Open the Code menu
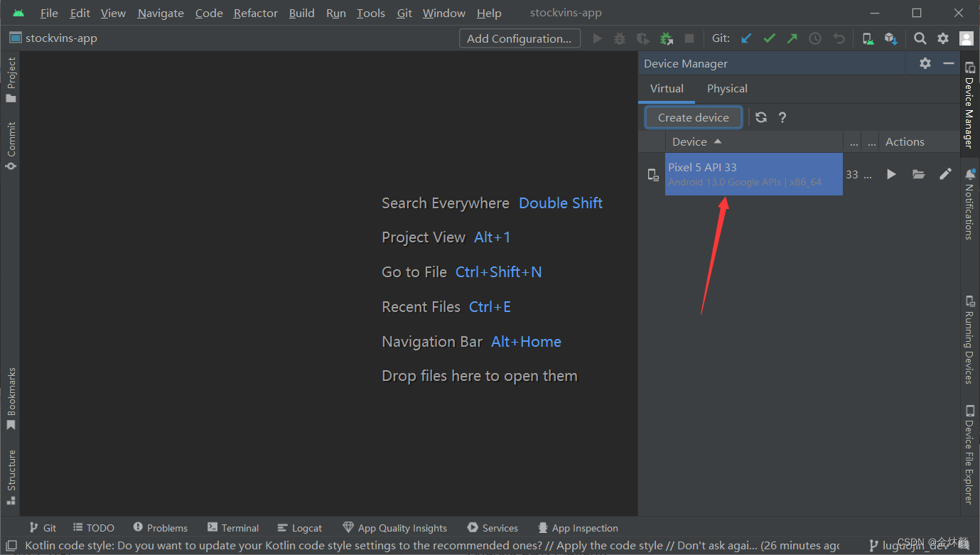 coord(209,13)
